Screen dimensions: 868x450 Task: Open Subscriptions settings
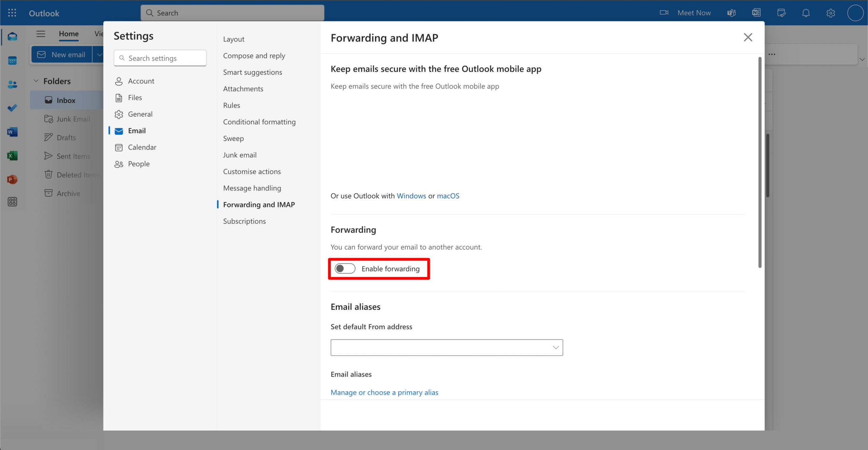[244, 221]
